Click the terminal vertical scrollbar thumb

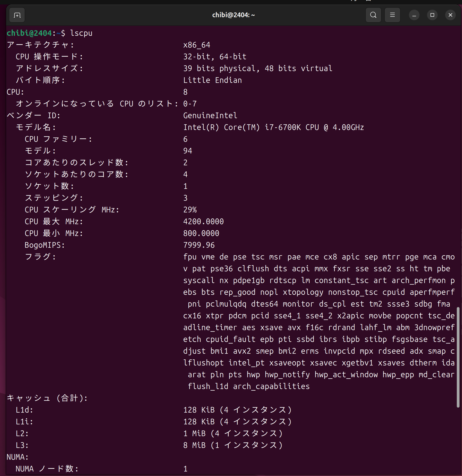pos(458,357)
